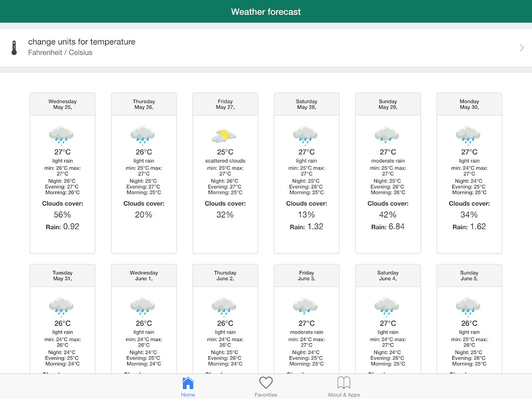
Task: Open the About & Apps tab
Action: [x=344, y=387]
